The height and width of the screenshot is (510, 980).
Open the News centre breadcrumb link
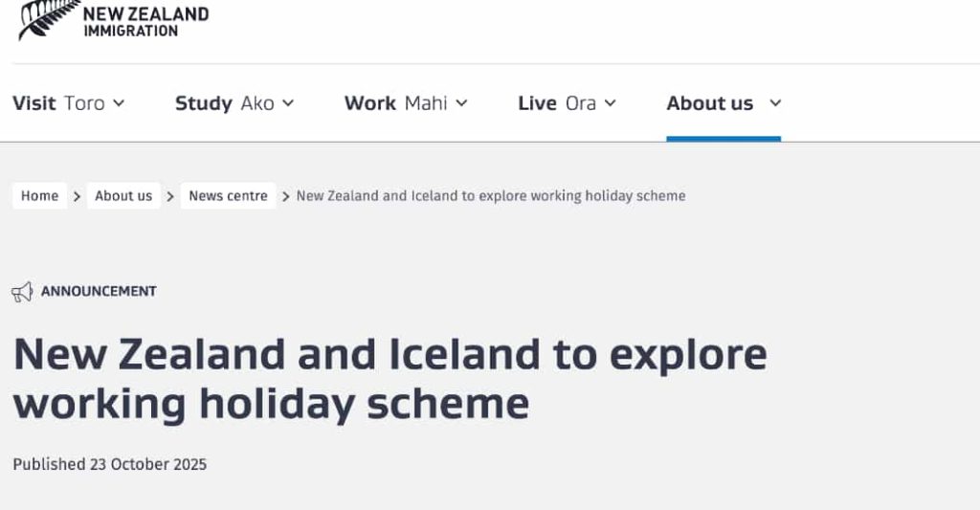tap(228, 196)
